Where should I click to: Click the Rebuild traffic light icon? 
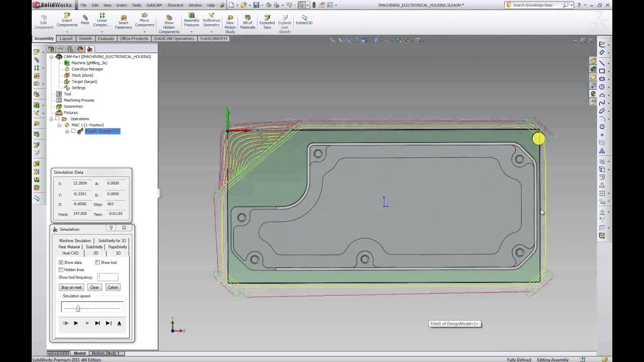(314, 5)
